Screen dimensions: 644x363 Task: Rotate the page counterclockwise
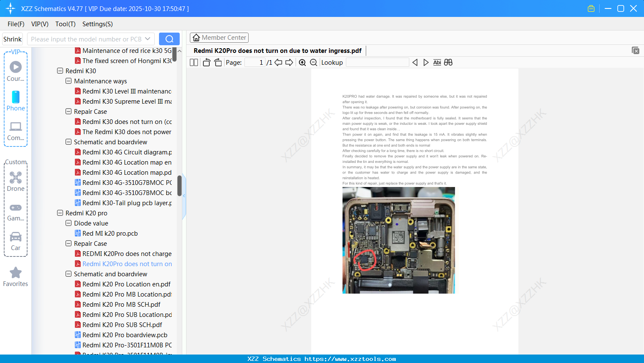[206, 63]
